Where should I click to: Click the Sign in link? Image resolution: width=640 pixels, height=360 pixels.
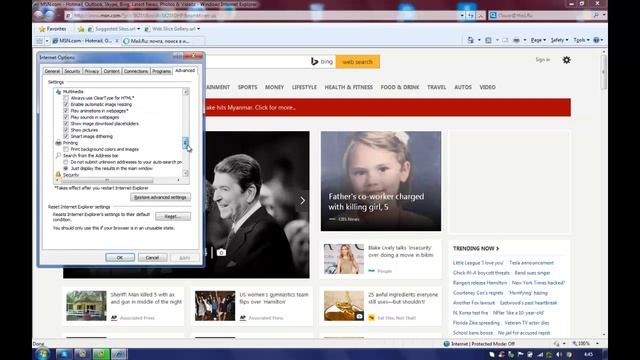click(x=542, y=60)
